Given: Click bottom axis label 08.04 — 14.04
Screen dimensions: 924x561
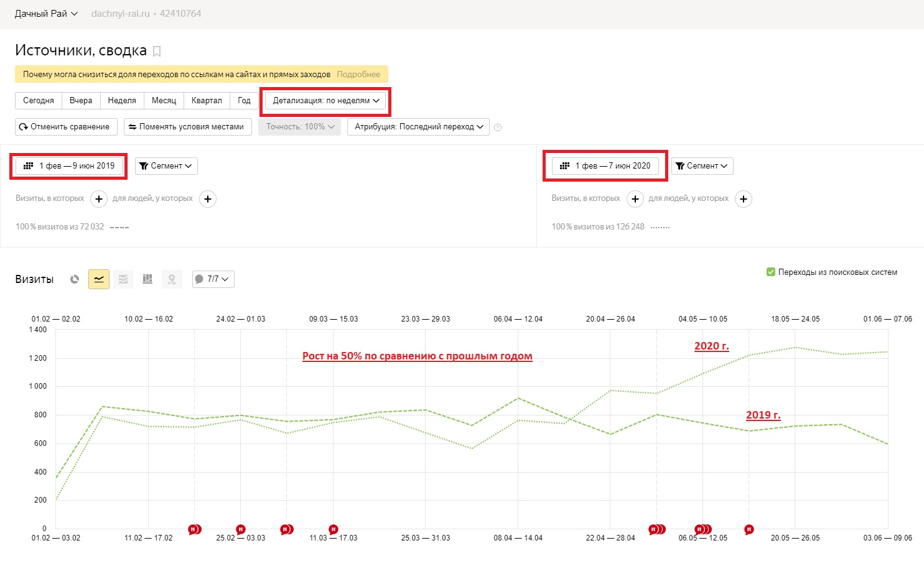Looking at the screenshot, I should (518, 538).
